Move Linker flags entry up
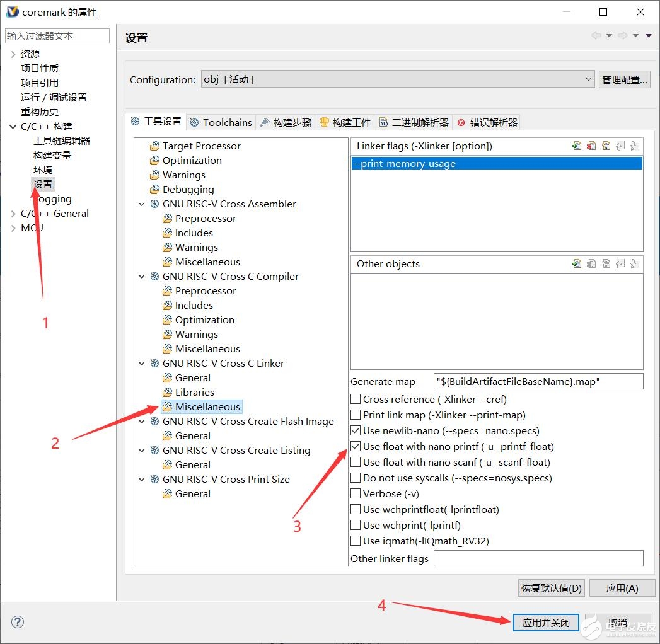Screen dimensions: 660x644 pyautogui.click(x=620, y=146)
